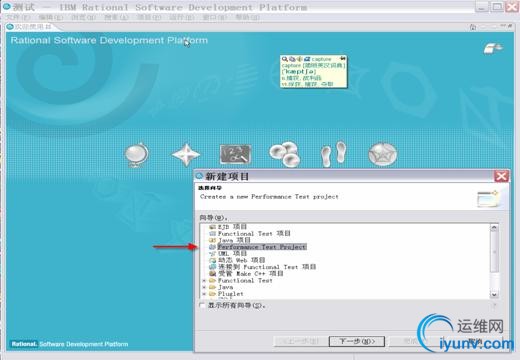This screenshot has width=520, height=360.
Task: Click the 受管 Make C++ 项目 icon
Action: pyautogui.click(x=213, y=274)
